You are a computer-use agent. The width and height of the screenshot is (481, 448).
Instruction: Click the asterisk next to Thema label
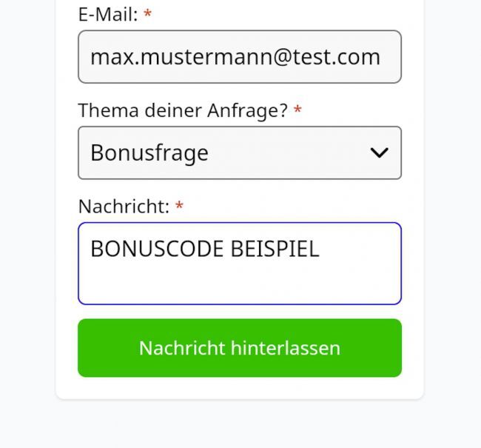click(297, 110)
